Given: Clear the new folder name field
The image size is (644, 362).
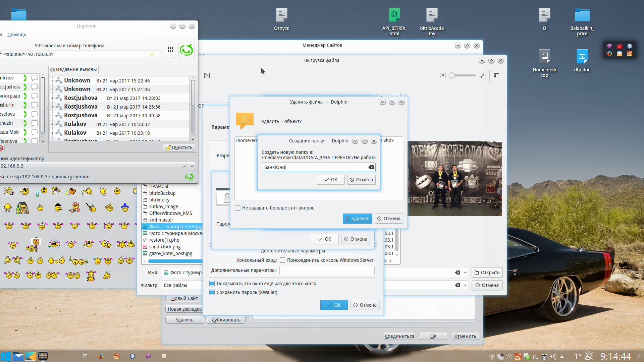Looking at the screenshot, I should coord(371,167).
